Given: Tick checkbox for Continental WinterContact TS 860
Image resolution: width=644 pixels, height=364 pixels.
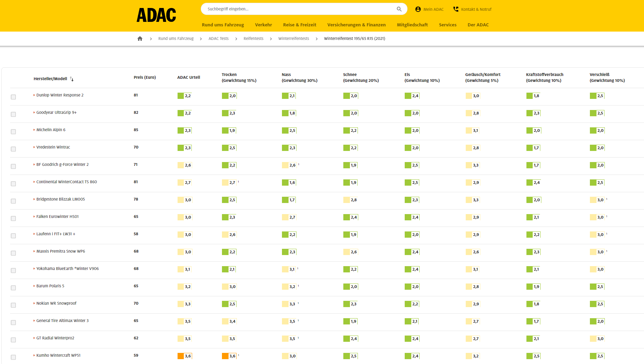Looking at the screenshot, I should click(13, 184).
